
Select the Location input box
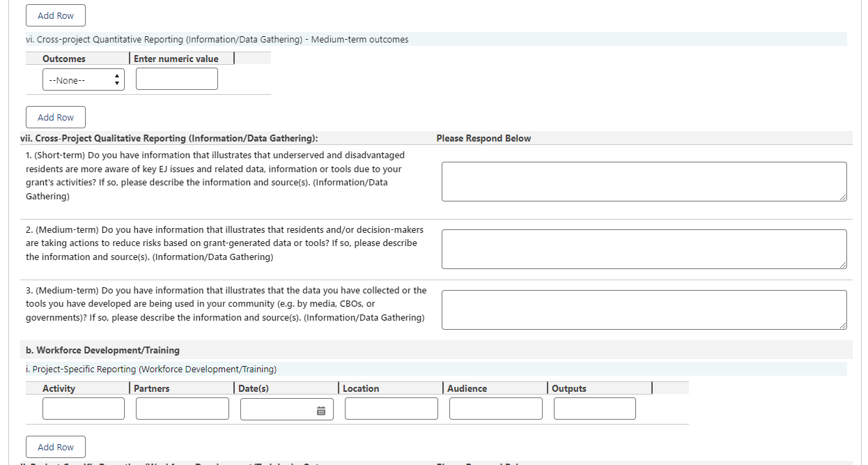coord(391,409)
